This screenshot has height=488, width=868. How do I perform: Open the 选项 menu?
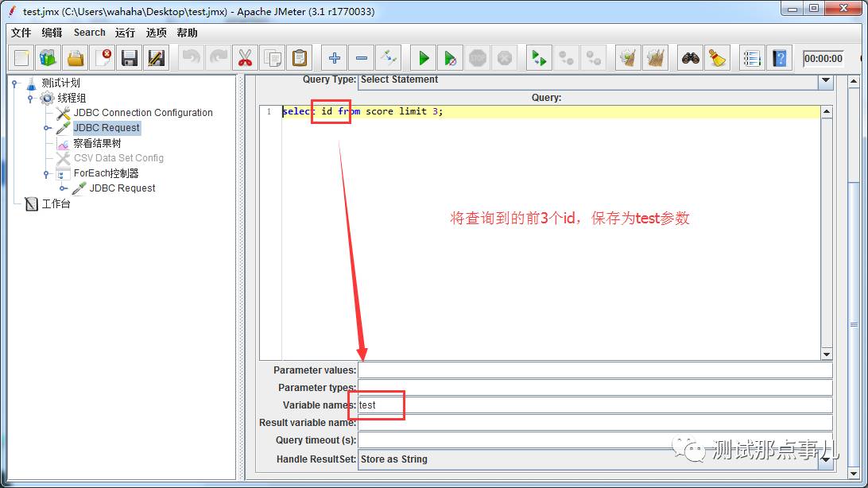(156, 33)
